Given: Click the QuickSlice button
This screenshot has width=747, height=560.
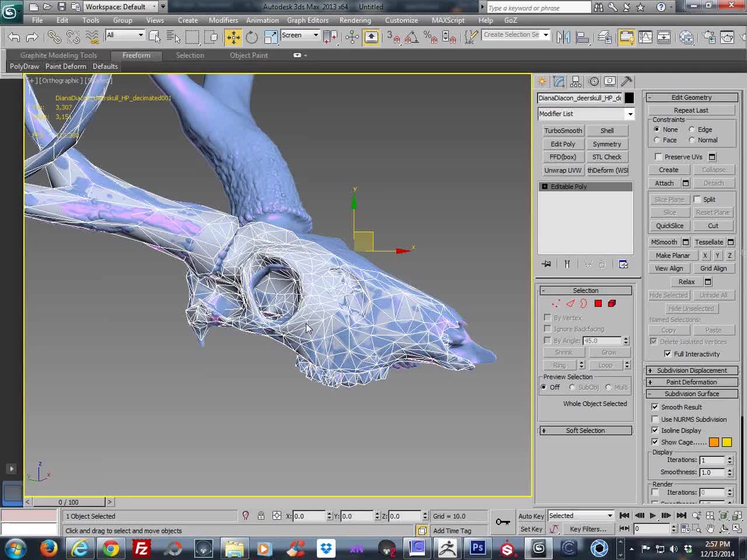Looking at the screenshot, I should coord(669,226).
